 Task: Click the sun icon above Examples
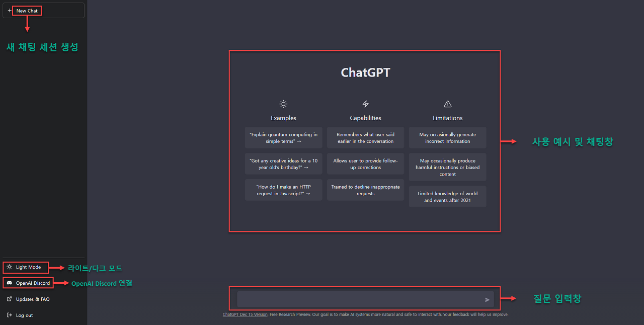(284, 104)
